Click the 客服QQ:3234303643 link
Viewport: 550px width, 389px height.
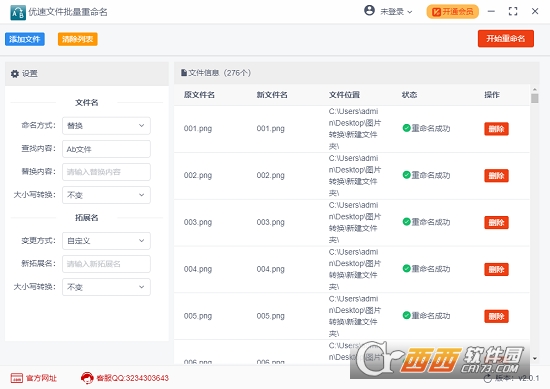pos(133,378)
